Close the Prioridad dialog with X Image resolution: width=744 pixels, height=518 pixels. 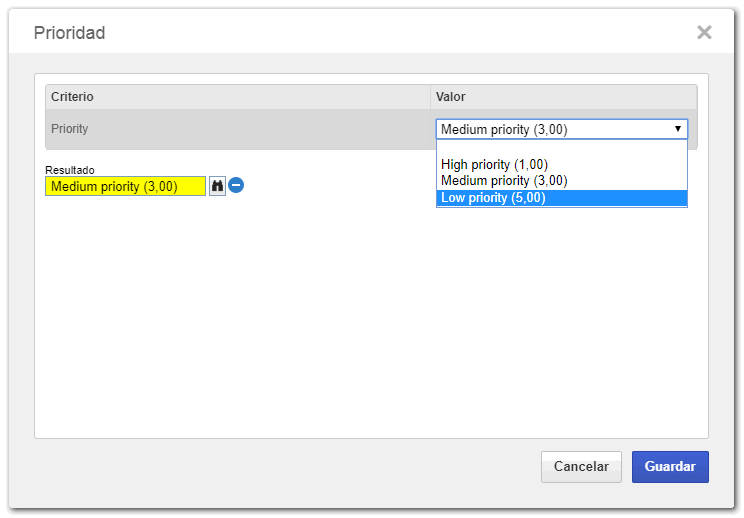704,32
